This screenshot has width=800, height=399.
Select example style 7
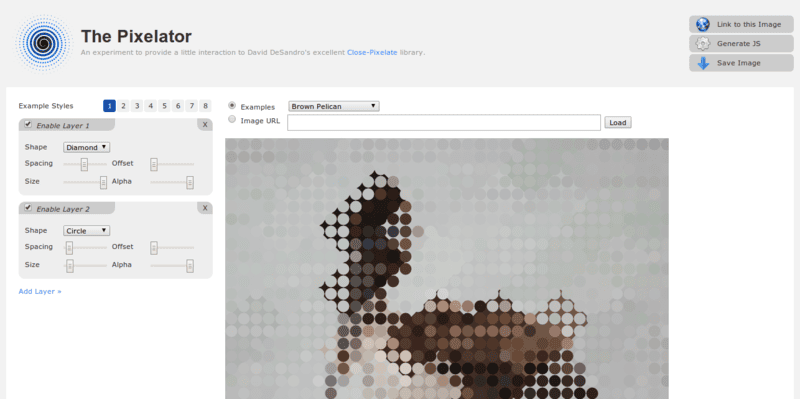(x=192, y=106)
